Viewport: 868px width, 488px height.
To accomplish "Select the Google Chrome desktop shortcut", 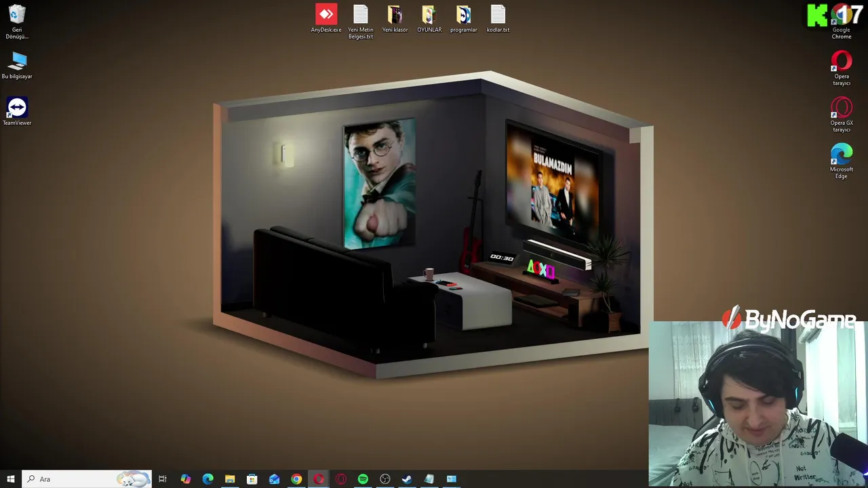I will point(842,22).
